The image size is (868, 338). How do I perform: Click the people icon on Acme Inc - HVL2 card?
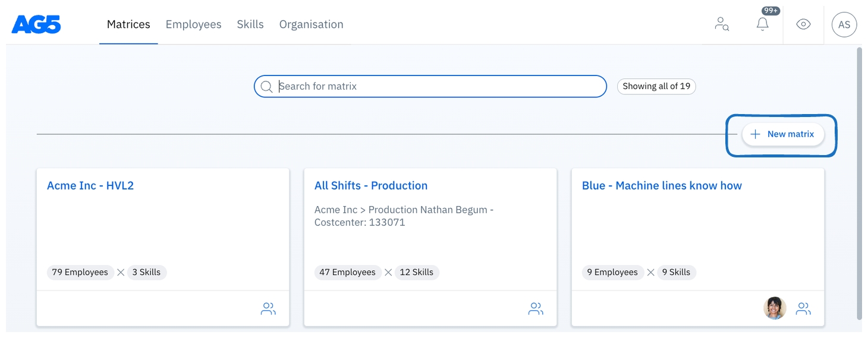point(268,309)
